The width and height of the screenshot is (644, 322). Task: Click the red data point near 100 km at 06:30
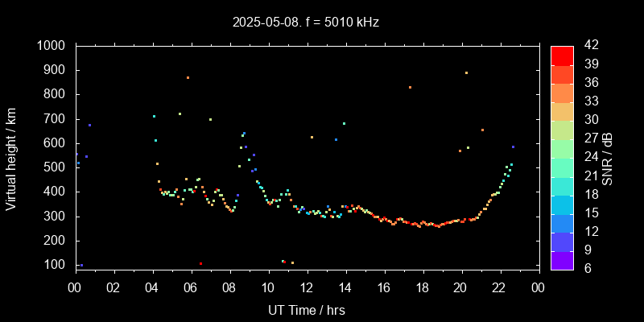(x=200, y=263)
